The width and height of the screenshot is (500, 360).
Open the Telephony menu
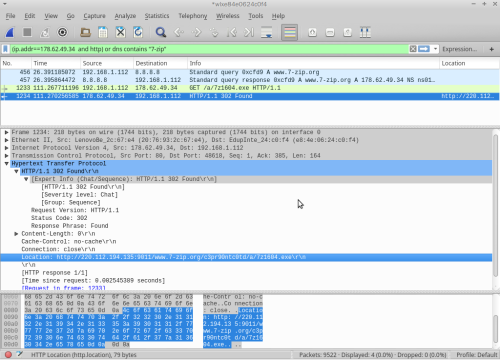point(193,16)
